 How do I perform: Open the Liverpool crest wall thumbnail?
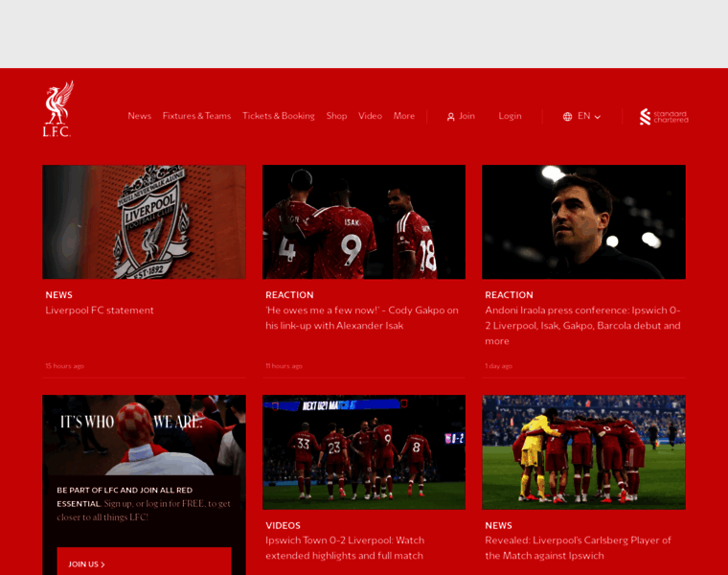click(x=144, y=222)
